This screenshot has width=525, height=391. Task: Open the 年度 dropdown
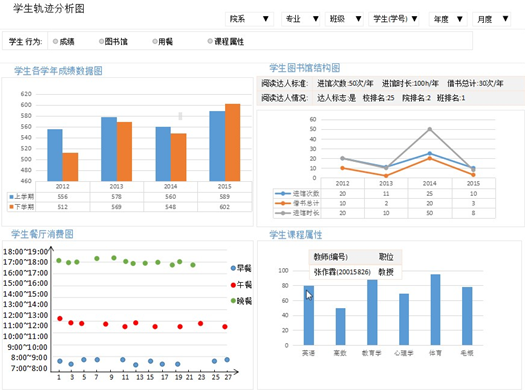tap(448, 19)
